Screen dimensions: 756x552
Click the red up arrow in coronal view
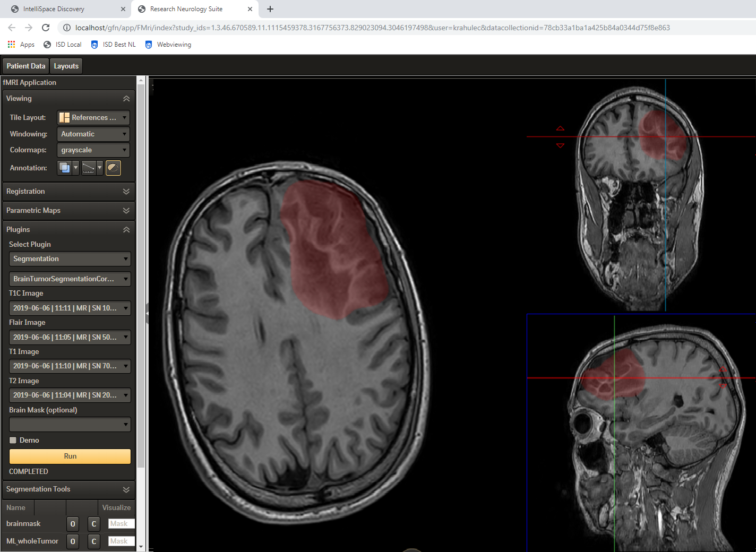560,128
